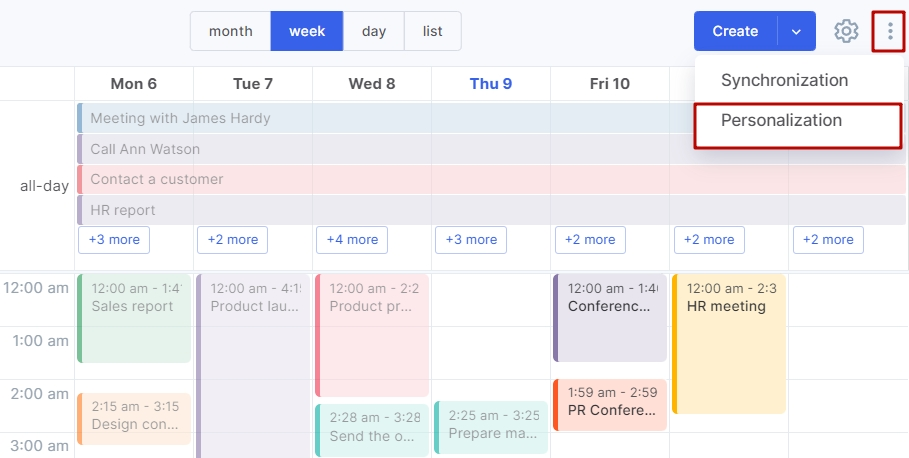Expand +3 more events on Monday
This screenshot has width=909, height=458.
tap(113, 240)
